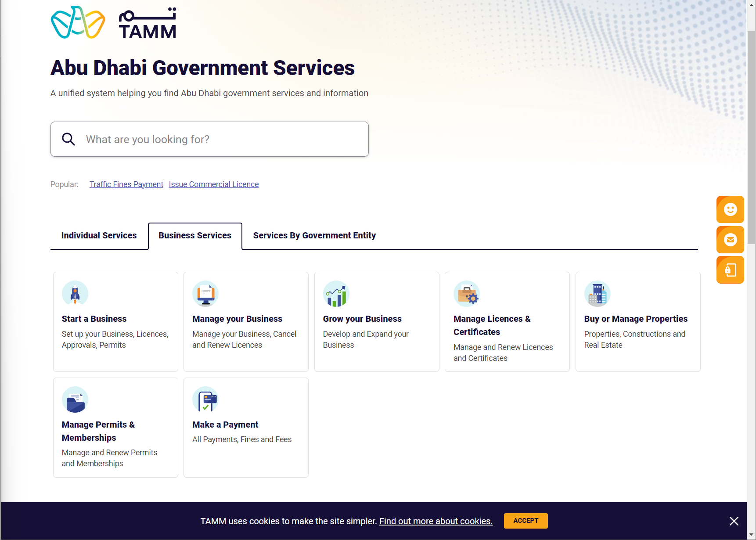Accept cookies with the ACCEPT button

pyautogui.click(x=526, y=521)
